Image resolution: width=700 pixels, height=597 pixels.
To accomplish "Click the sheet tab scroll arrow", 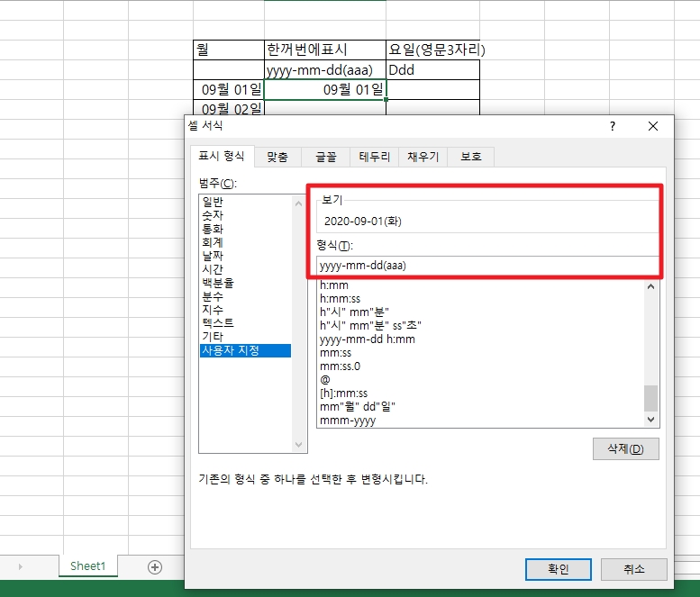I will 20,566.
